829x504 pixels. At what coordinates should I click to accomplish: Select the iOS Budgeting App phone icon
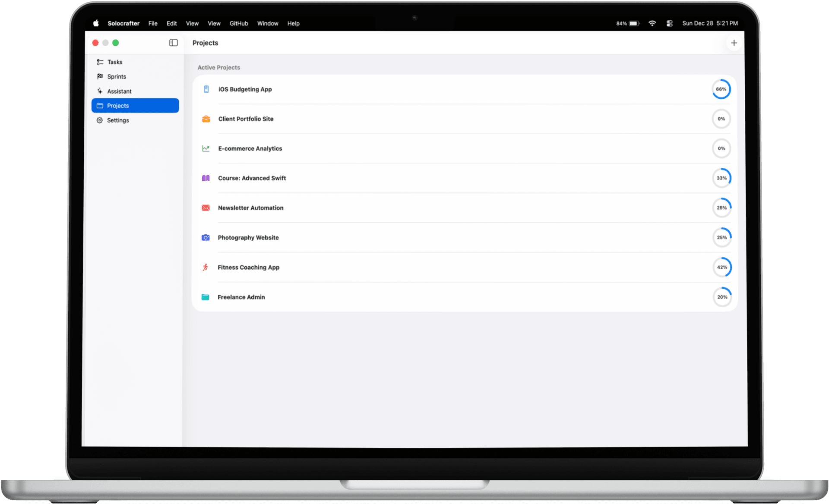(206, 89)
